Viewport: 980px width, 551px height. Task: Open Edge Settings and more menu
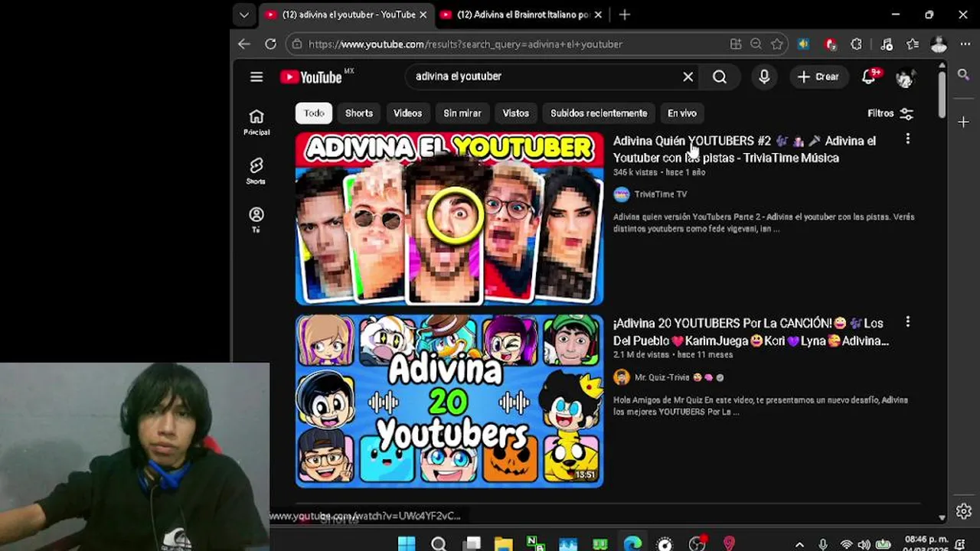965,44
